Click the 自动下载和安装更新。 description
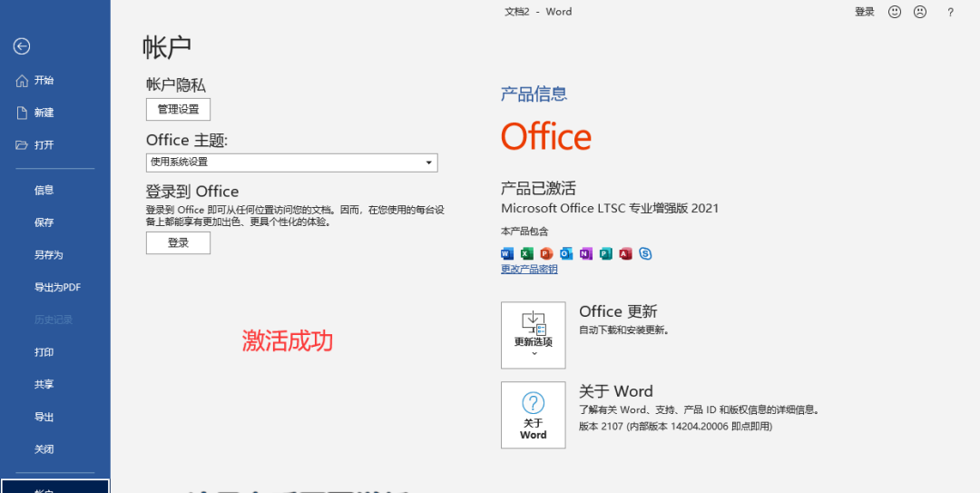The height and width of the screenshot is (493, 980). [x=624, y=330]
